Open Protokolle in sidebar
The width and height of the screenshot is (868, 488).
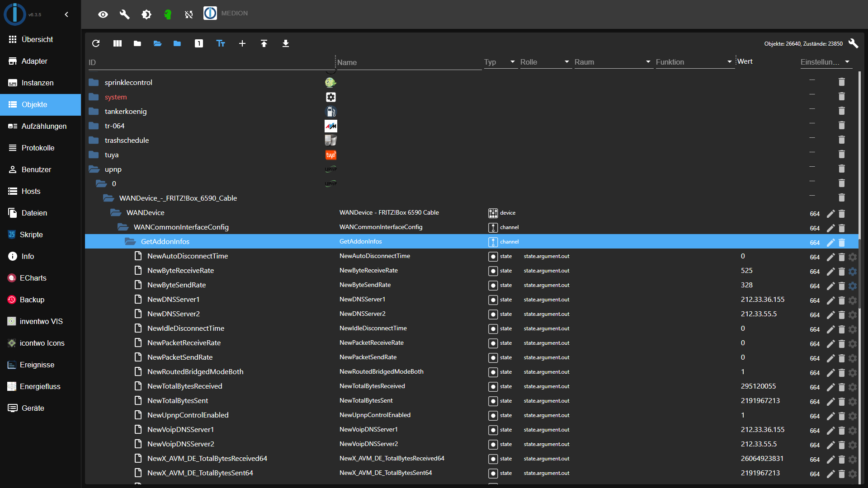40,148
